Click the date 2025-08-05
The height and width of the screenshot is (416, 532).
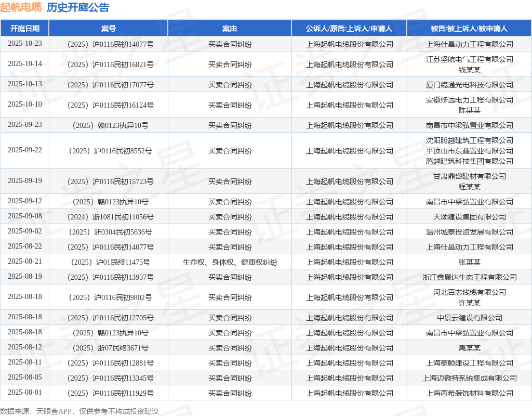(x=25, y=378)
